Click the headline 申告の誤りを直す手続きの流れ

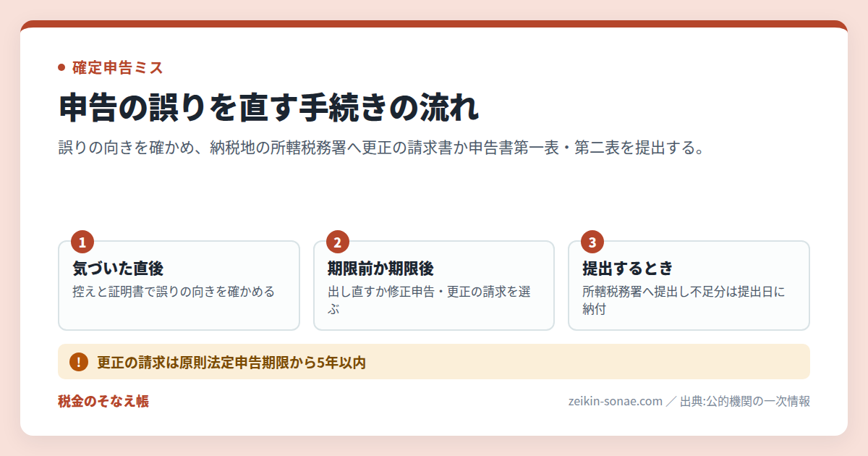pyautogui.click(x=268, y=108)
